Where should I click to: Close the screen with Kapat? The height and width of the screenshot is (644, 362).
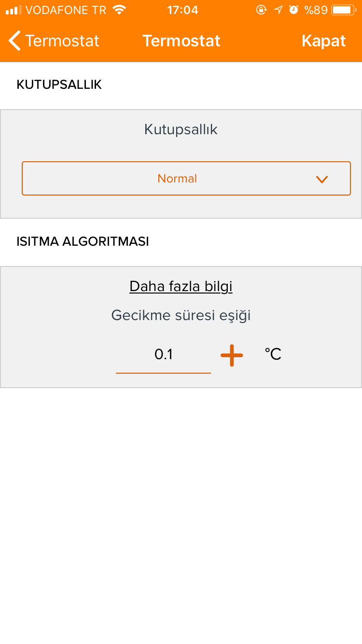[324, 41]
